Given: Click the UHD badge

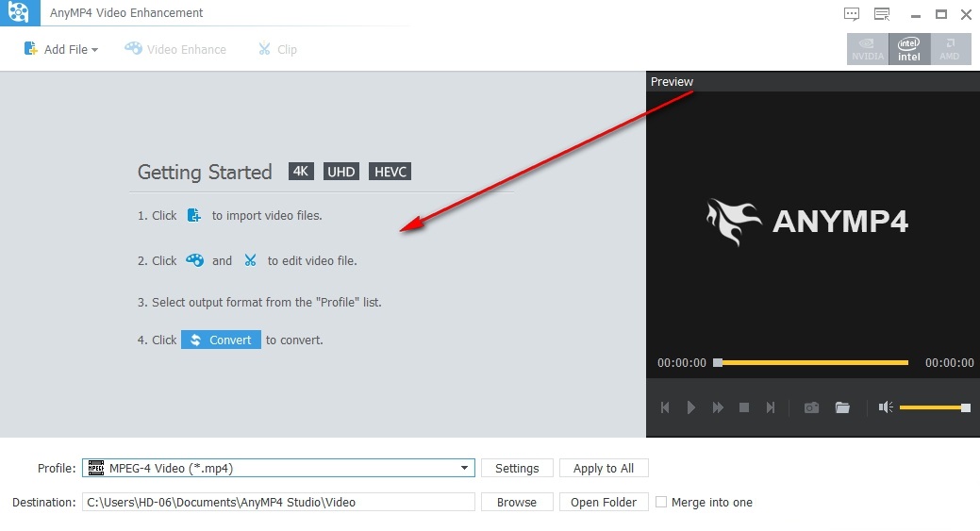Looking at the screenshot, I should point(341,171).
